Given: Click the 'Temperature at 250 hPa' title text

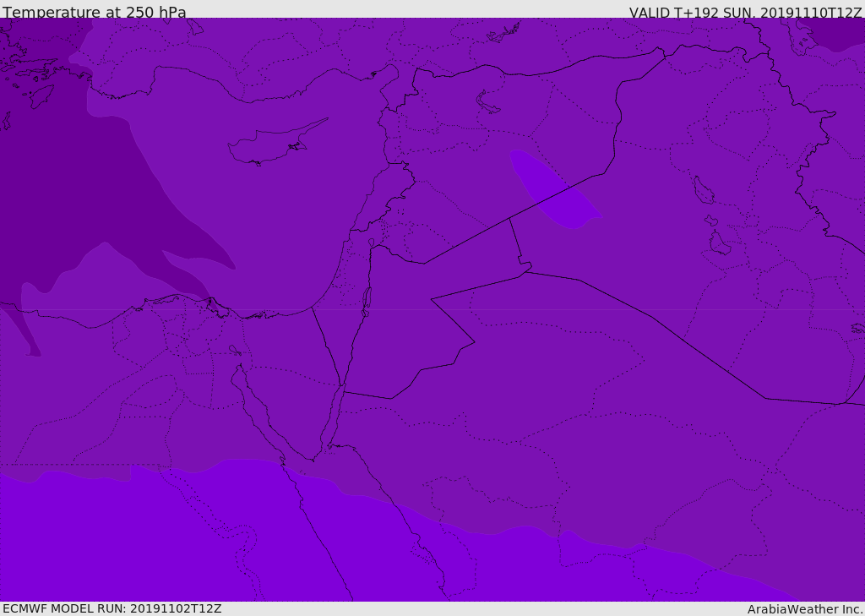Looking at the screenshot, I should coord(95,12).
